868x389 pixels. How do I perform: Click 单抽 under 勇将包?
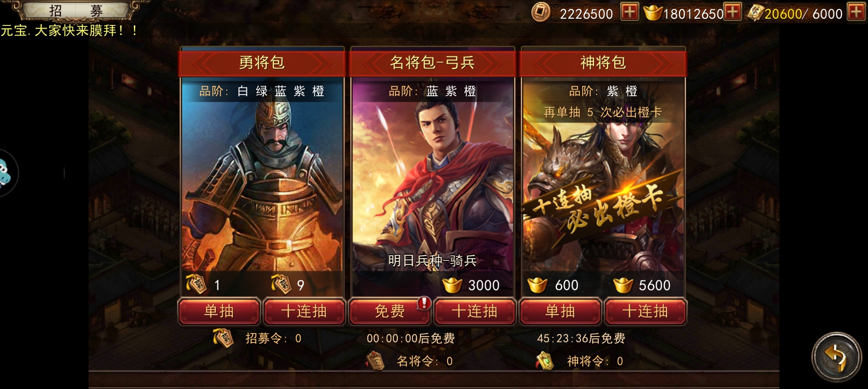(219, 311)
